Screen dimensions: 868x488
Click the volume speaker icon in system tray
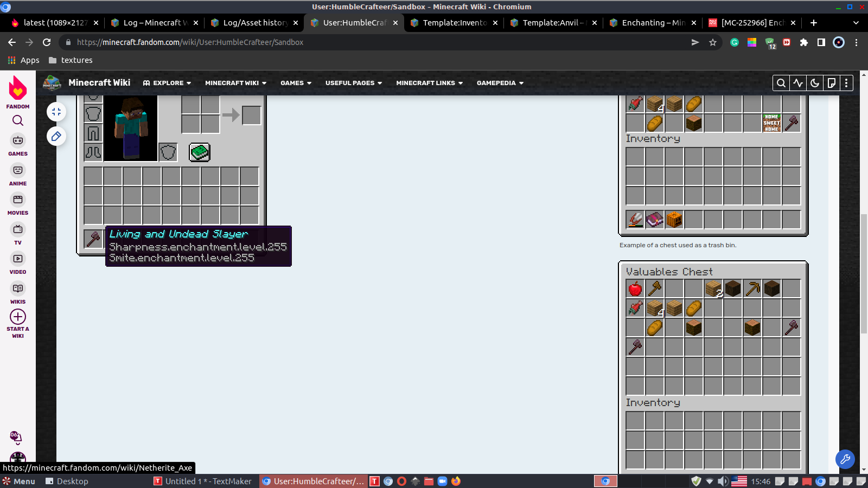723,481
